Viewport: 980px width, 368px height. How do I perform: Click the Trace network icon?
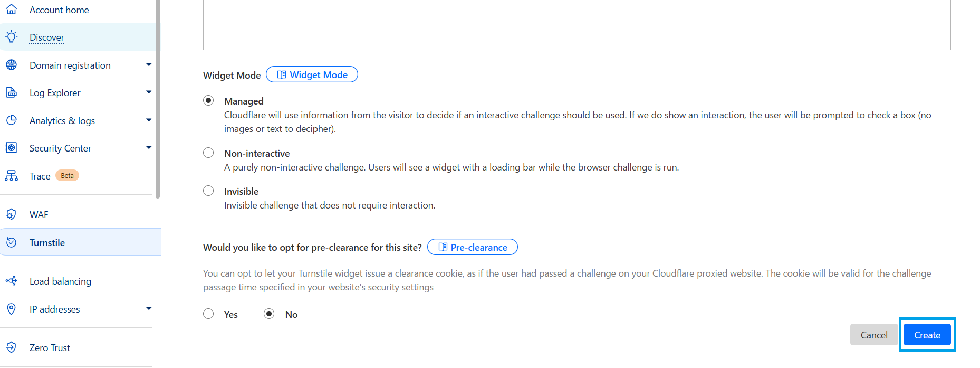pyautogui.click(x=11, y=176)
